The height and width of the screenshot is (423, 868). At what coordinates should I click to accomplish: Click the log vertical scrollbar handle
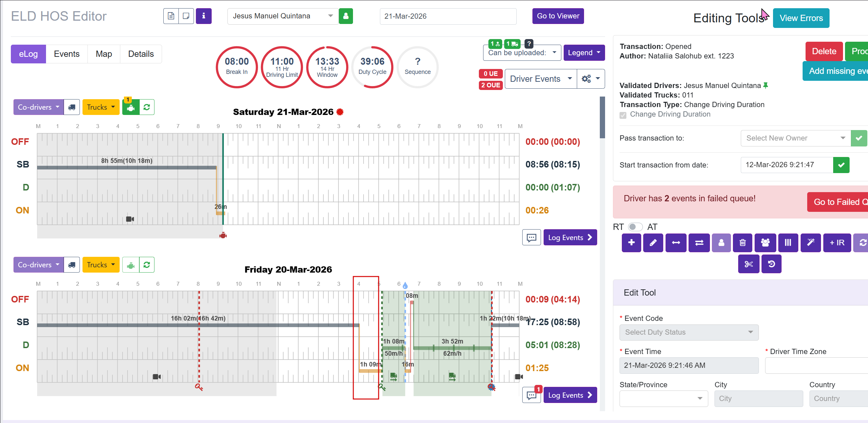point(602,118)
